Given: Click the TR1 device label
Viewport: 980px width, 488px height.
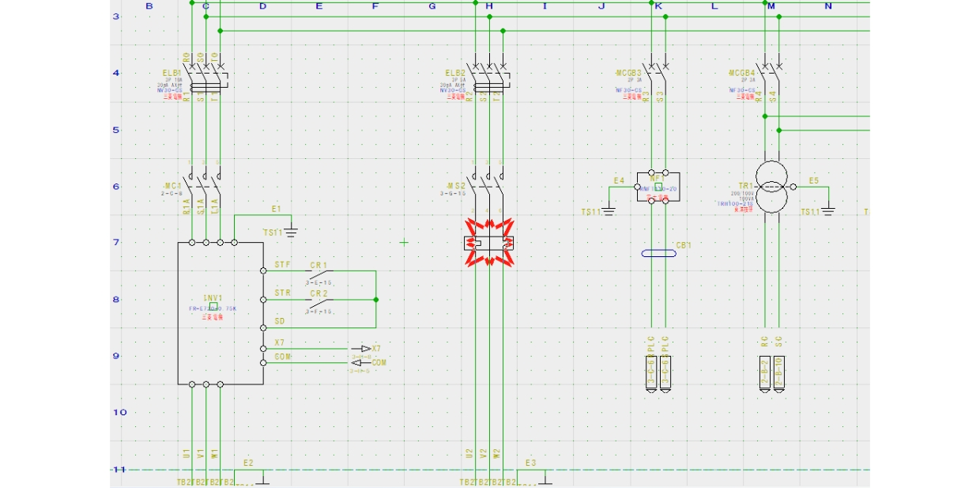Looking at the screenshot, I should tap(746, 187).
